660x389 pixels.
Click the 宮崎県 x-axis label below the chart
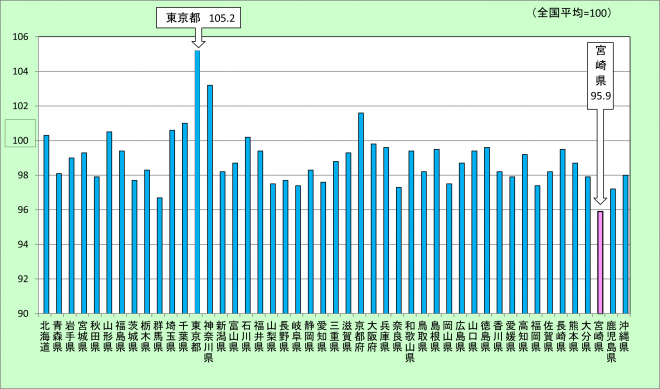click(x=600, y=336)
